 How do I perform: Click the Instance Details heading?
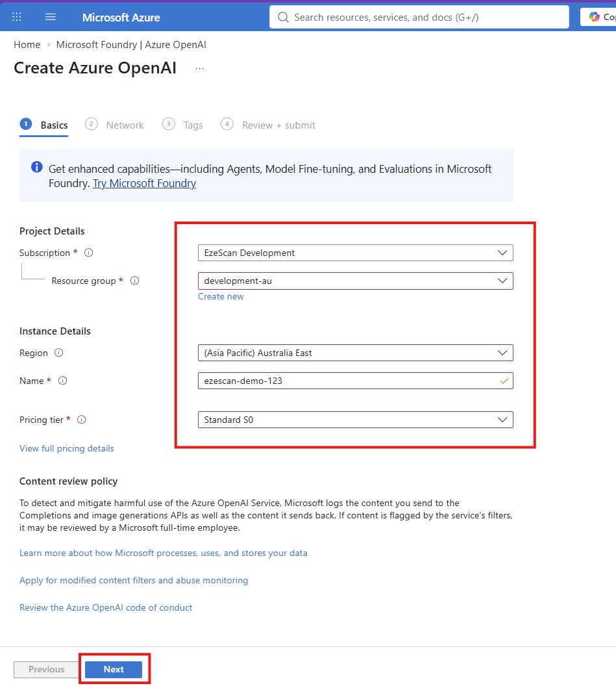55,331
